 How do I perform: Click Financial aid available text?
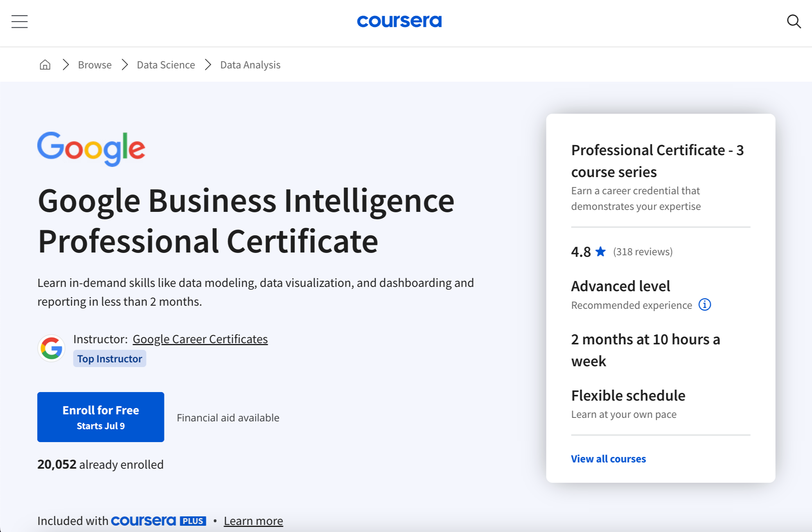tap(228, 417)
